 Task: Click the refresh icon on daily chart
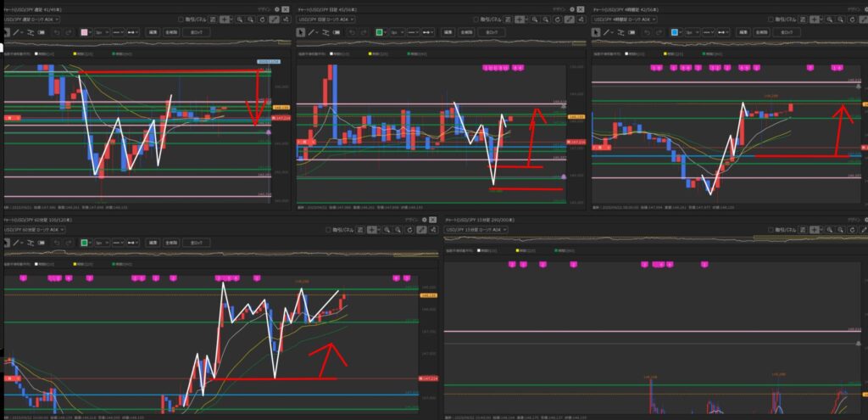[559, 18]
